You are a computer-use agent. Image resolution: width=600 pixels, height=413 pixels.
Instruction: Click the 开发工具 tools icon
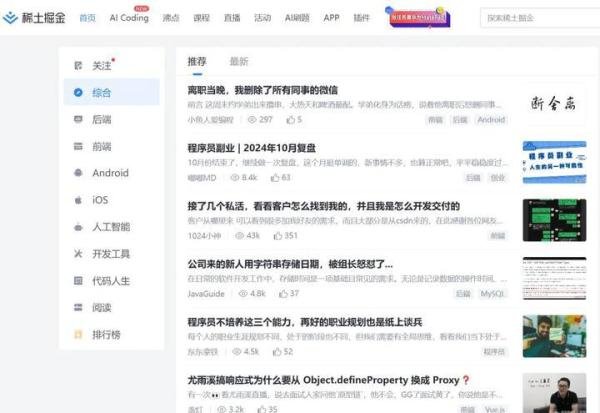pos(78,254)
